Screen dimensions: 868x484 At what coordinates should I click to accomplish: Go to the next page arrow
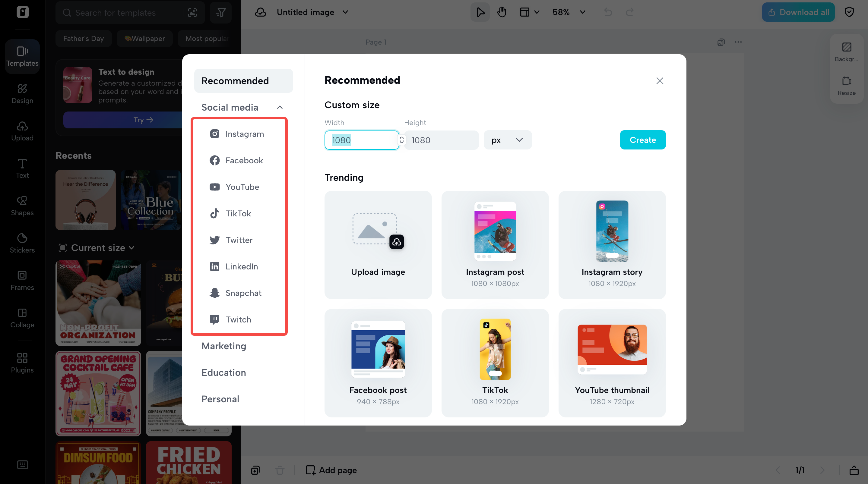822,470
